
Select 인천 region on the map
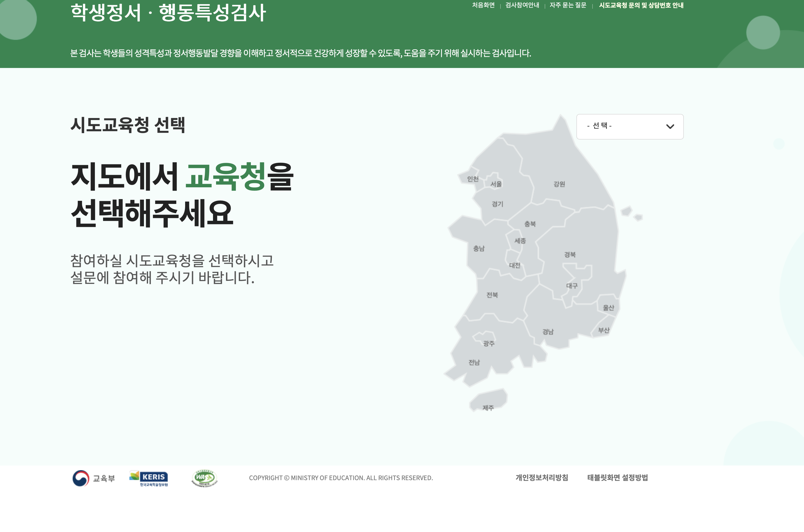473,179
